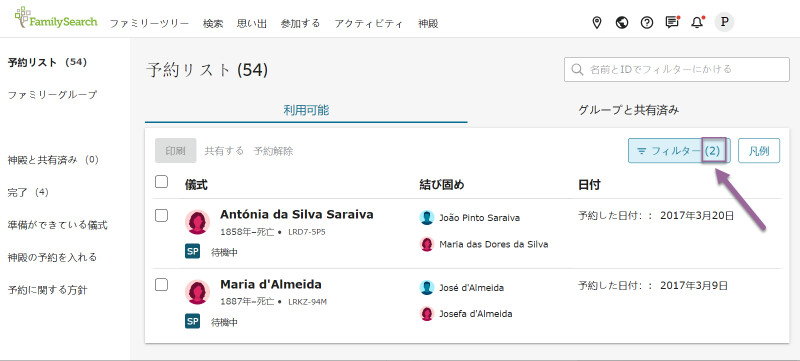Open the messages chat icon
The width and height of the screenshot is (800, 361).
672,22
